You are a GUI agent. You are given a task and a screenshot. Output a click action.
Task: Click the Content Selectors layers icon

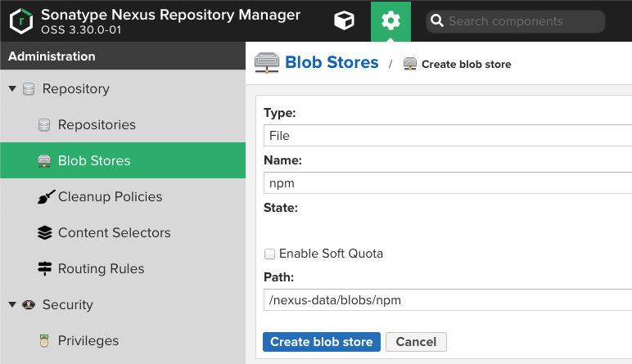pyautogui.click(x=45, y=233)
